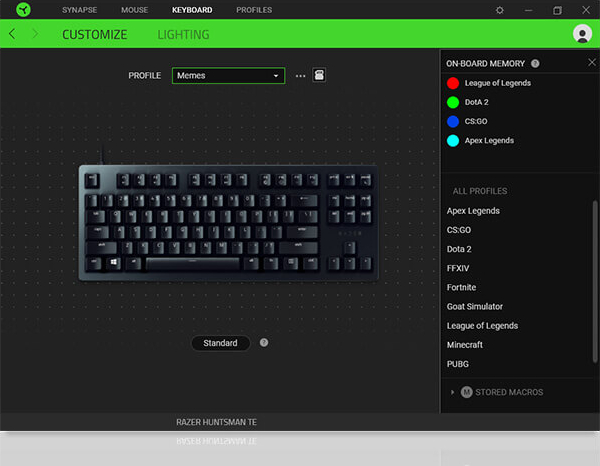Open profile options three-dot menu

tap(300, 76)
